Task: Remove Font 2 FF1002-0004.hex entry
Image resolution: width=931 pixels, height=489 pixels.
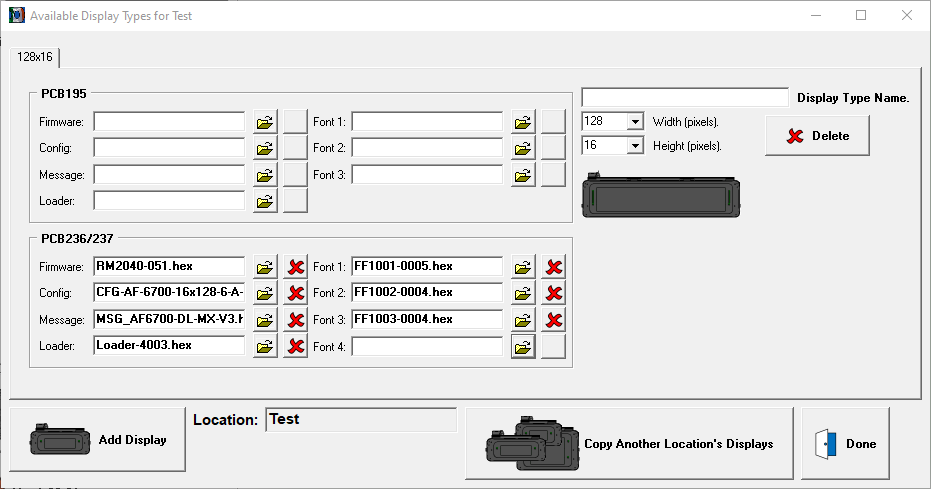Action: coord(554,294)
